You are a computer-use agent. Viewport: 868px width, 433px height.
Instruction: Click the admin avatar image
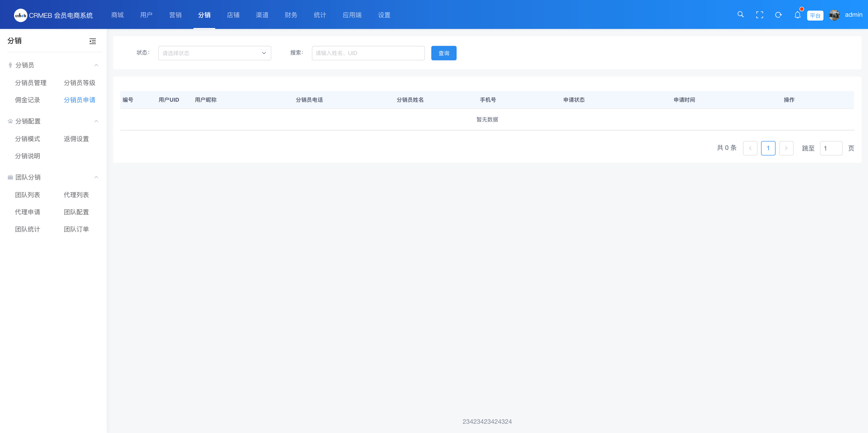click(x=834, y=15)
